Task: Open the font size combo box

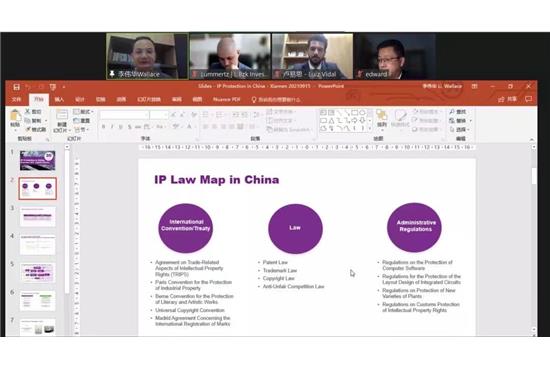Action: point(159,115)
